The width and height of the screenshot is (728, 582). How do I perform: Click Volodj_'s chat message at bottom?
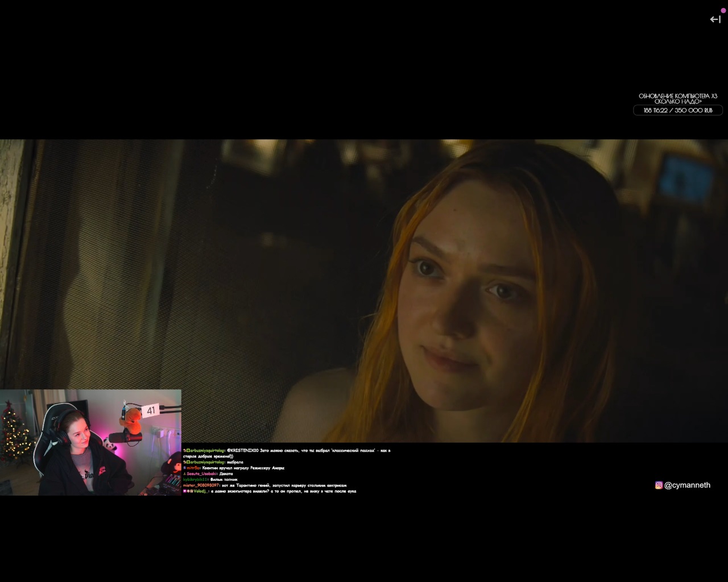[x=270, y=491]
